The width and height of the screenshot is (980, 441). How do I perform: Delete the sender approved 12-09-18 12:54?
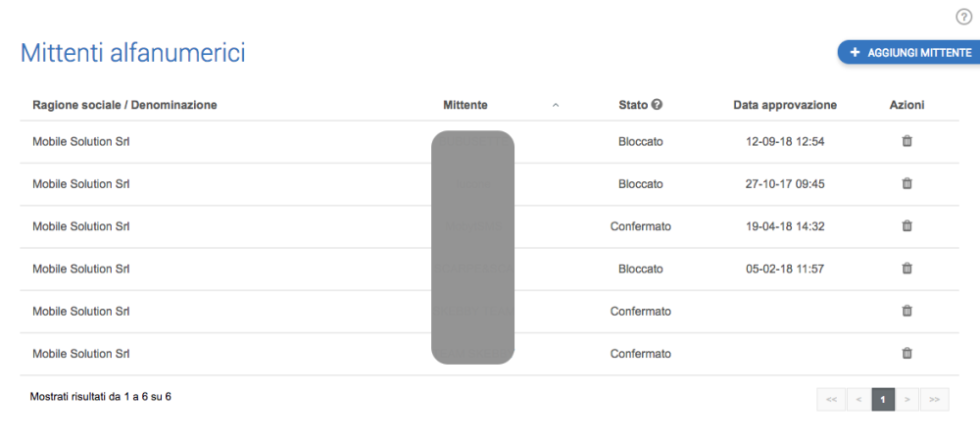click(x=906, y=141)
